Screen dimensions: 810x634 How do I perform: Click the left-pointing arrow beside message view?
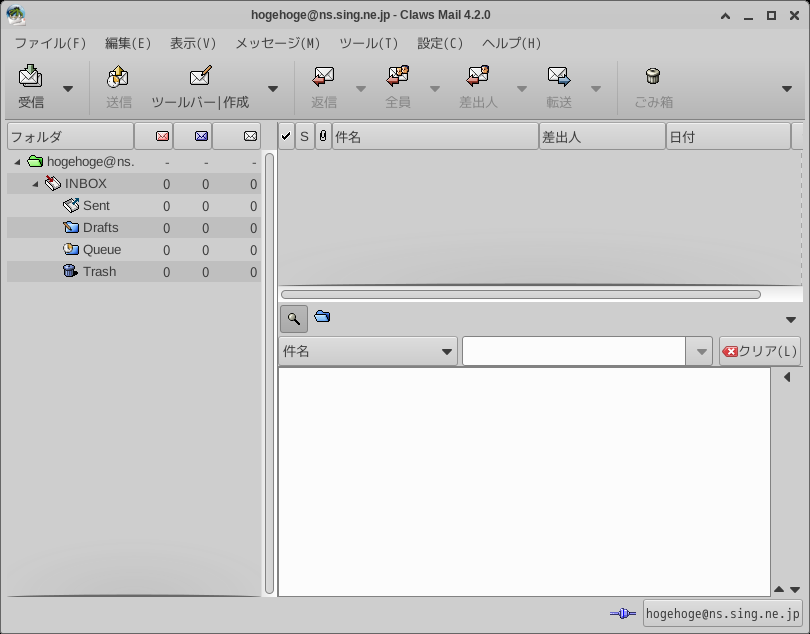(787, 377)
